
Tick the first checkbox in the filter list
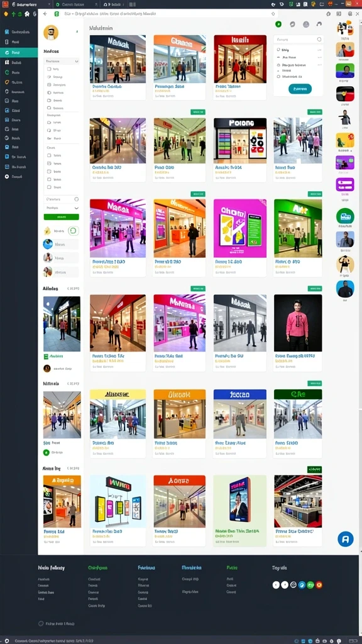click(49, 69)
